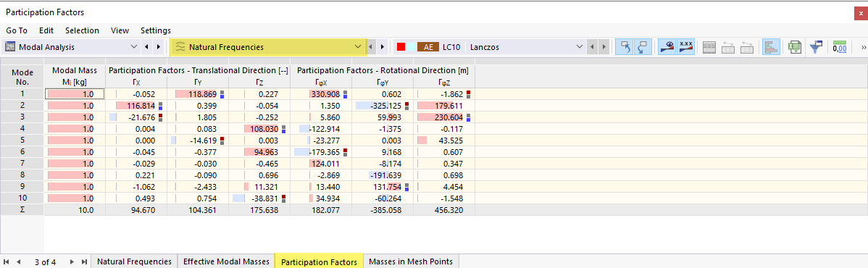Image resolution: width=868 pixels, height=268 pixels.
Task: Open decimal places 0,00 settings
Action: pos(839,48)
